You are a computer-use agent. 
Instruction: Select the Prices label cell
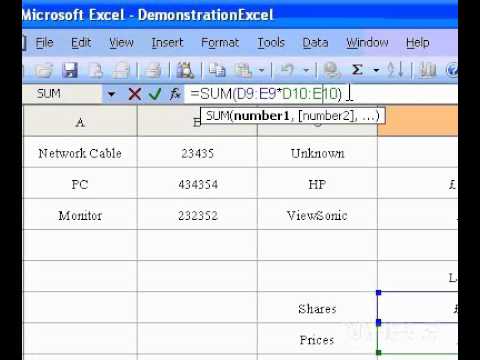pyautogui.click(x=317, y=339)
